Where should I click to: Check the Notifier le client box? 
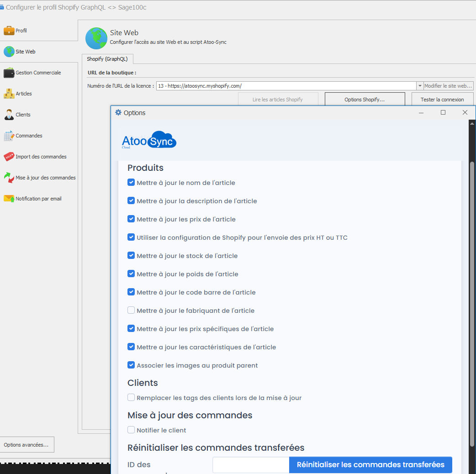click(x=131, y=430)
